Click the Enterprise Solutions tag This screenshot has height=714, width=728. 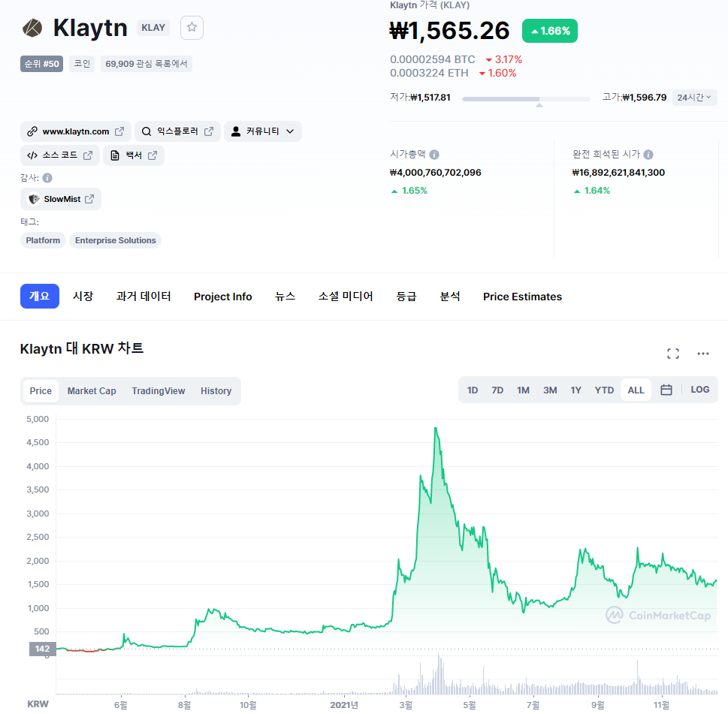115,240
